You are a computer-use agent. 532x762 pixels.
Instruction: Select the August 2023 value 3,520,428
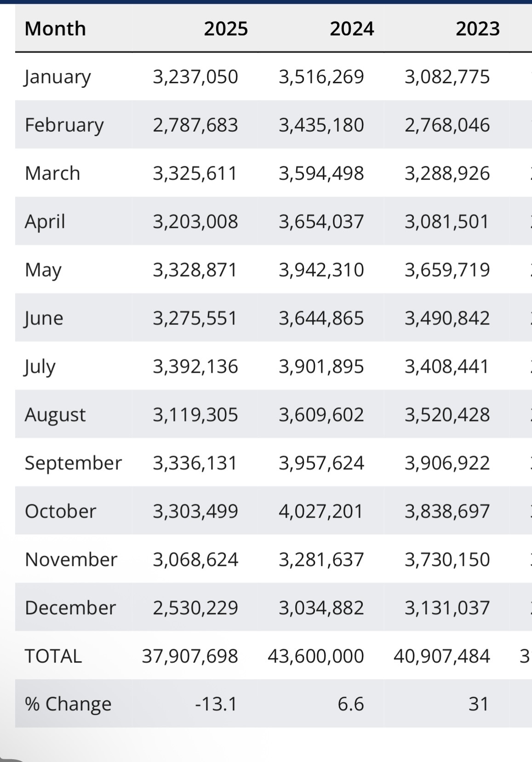click(x=447, y=415)
